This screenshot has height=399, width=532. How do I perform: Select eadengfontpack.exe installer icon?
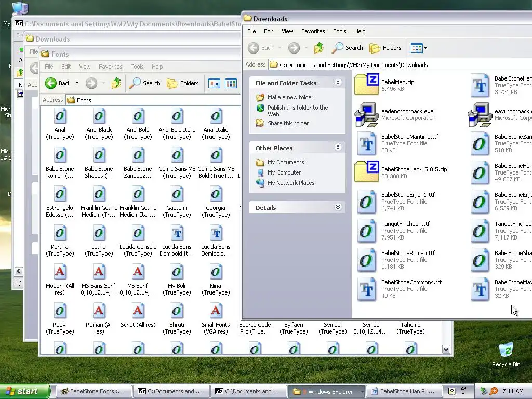(367, 115)
